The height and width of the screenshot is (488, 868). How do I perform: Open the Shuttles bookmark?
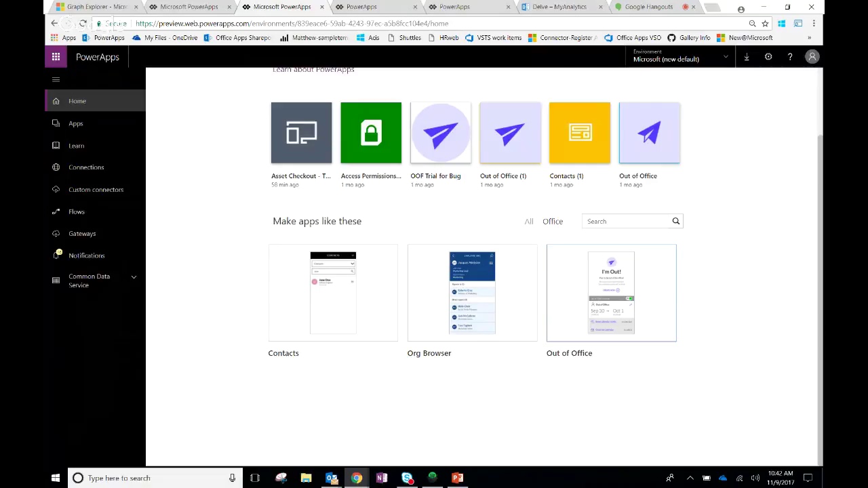[404, 38]
